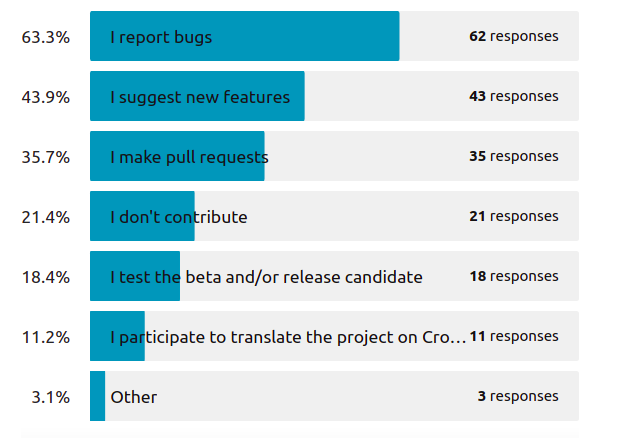Click the 63.3% percentage label
The width and height of the screenshot is (626, 438).
pos(46,37)
